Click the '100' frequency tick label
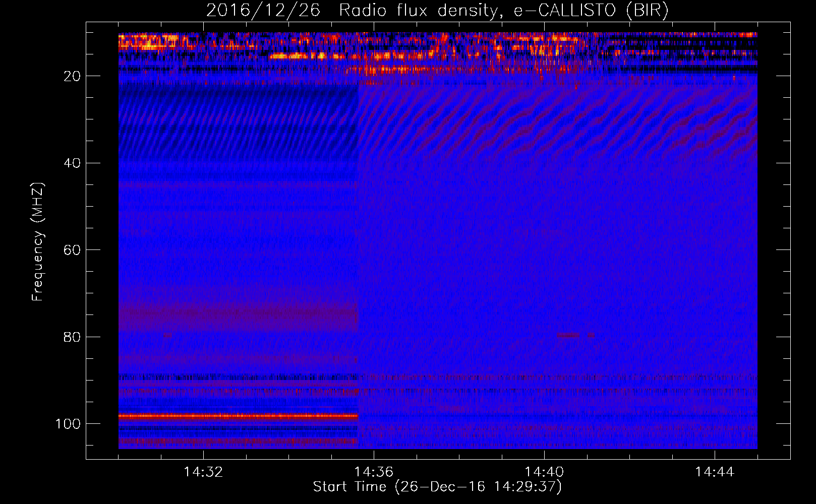Image resolution: width=816 pixels, height=504 pixels. 68,424
